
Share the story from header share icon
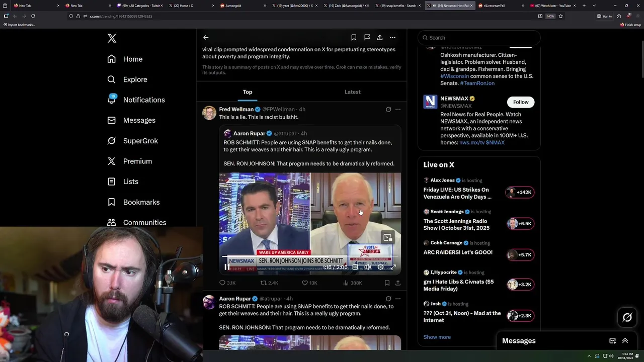[x=380, y=37]
